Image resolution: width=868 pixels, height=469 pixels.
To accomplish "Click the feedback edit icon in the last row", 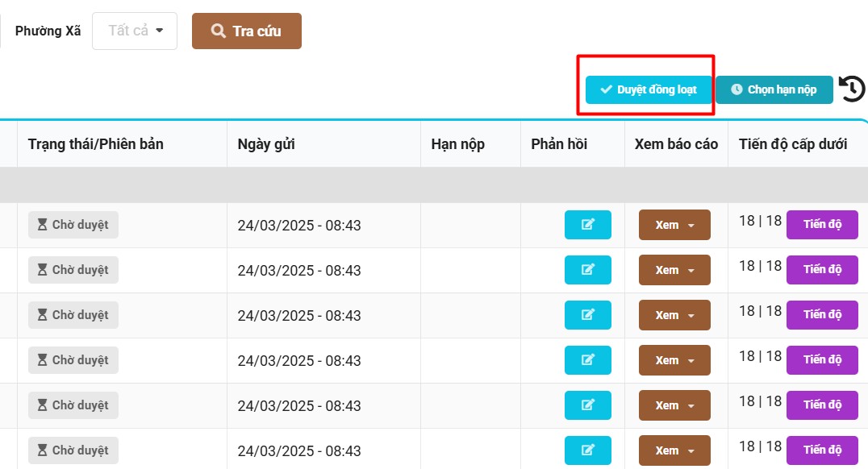I will click(587, 450).
